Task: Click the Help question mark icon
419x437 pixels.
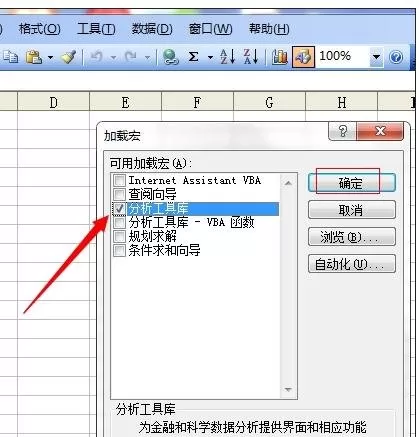Action: click(396, 57)
